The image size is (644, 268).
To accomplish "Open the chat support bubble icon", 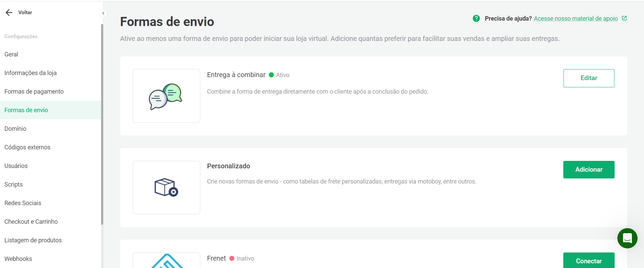I will point(627,238).
